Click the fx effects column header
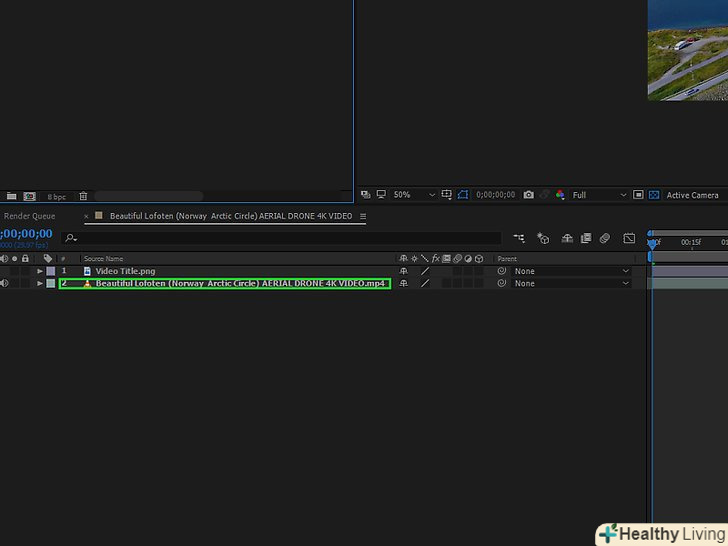 tap(436, 259)
